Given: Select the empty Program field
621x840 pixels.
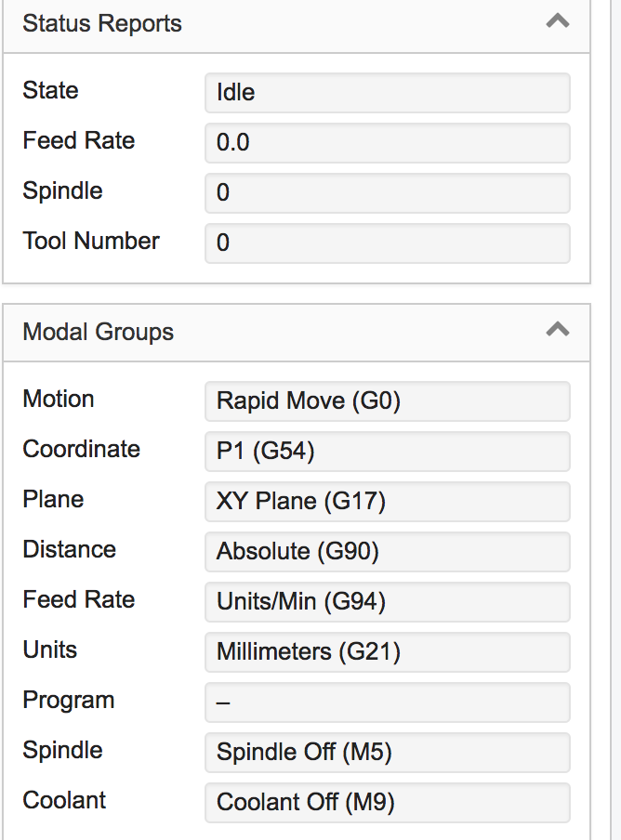Looking at the screenshot, I should 387,702.
